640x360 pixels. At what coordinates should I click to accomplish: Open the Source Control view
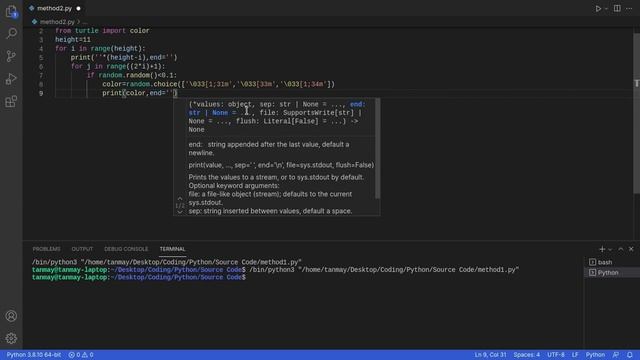tap(11, 56)
